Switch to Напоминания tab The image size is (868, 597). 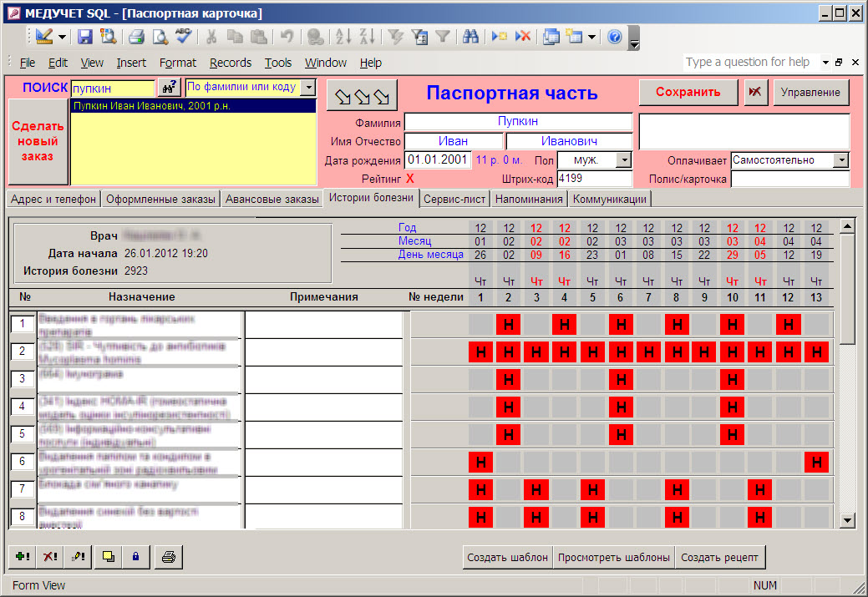click(x=529, y=200)
